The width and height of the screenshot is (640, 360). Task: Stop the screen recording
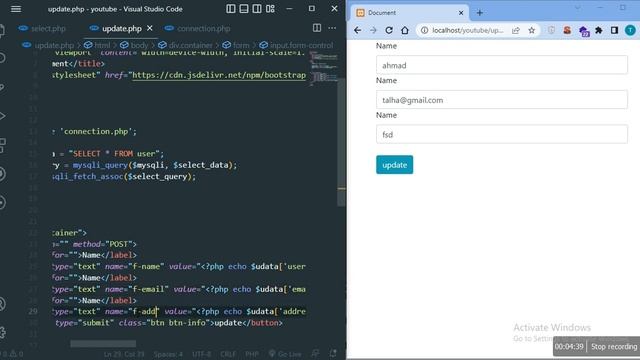point(614,347)
